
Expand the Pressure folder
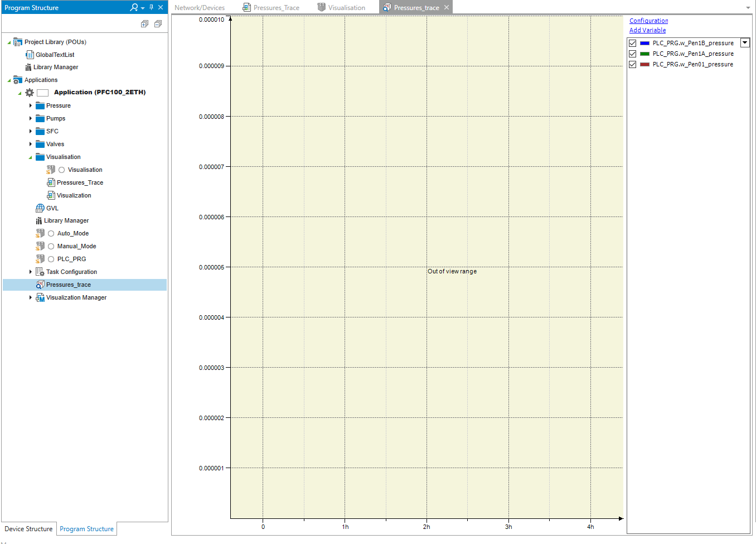pyautogui.click(x=31, y=105)
